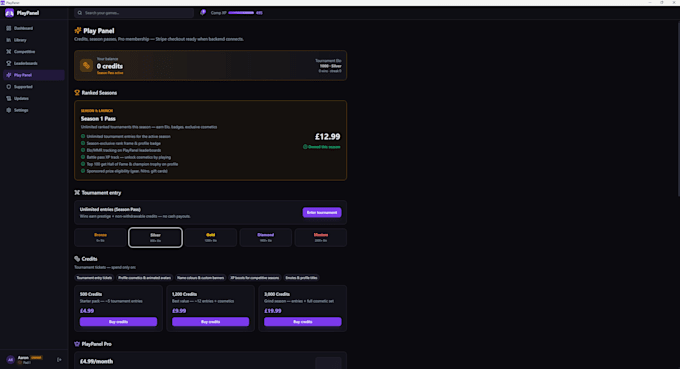The width and height of the screenshot is (680, 369).
Task: Open Settings from the sidebar
Action: (x=34, y=110)
